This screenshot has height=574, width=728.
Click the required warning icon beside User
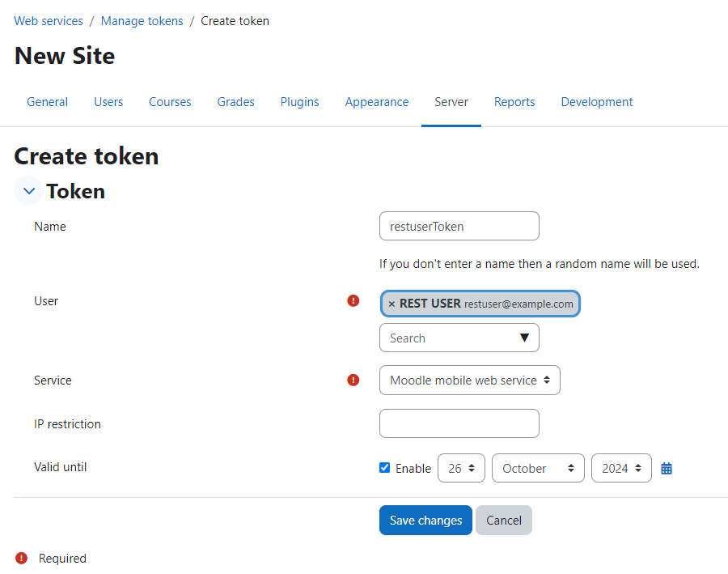pyautogui.click(x=353, y=300)
